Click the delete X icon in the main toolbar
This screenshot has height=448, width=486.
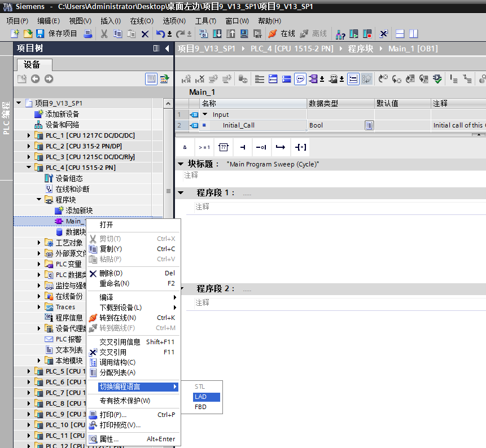click(x=145, y=33)
